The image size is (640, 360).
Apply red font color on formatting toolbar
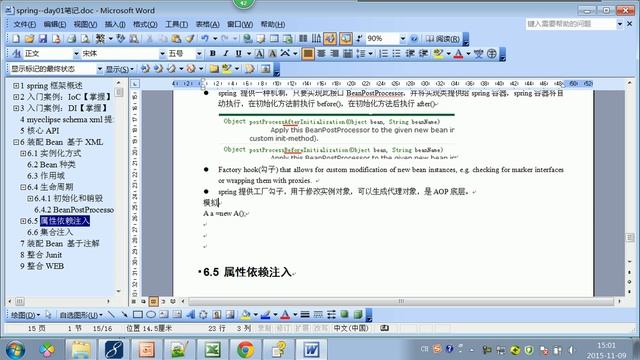coord(458,53)
